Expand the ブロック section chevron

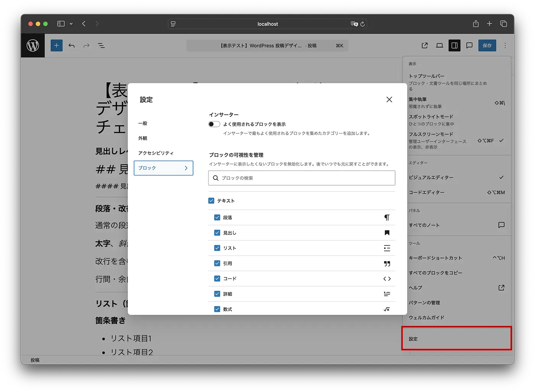pos(186,168)
